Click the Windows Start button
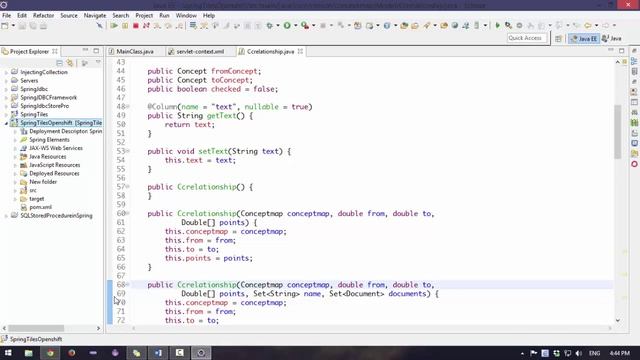640x360 pixels. tap(8, 353)
